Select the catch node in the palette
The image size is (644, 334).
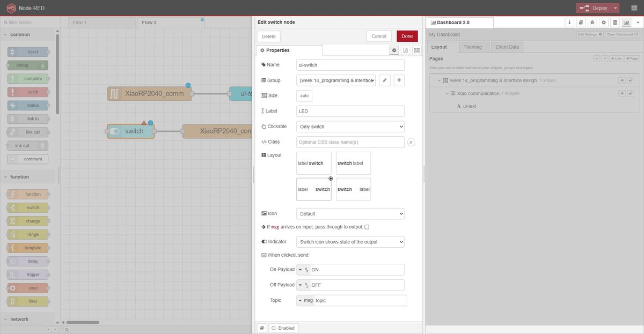[x=27, y=92]
